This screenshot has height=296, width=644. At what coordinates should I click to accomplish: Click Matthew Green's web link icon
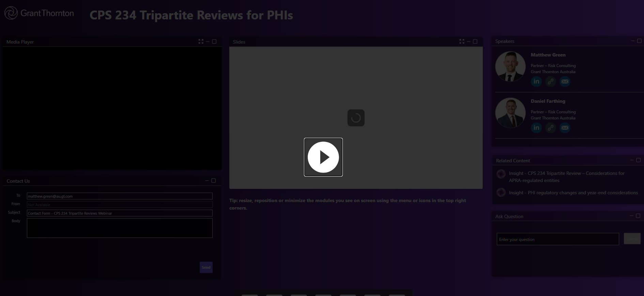coord(551,81)
